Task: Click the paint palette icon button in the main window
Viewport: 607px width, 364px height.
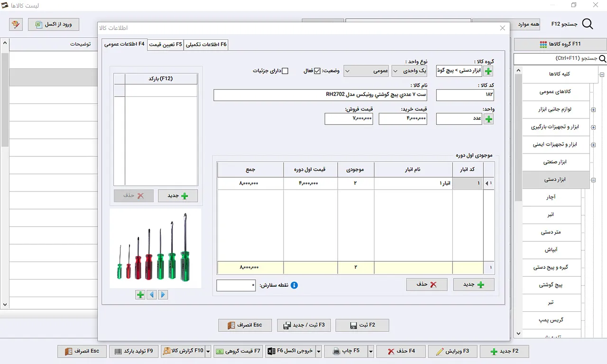Action: click(16, 24)
